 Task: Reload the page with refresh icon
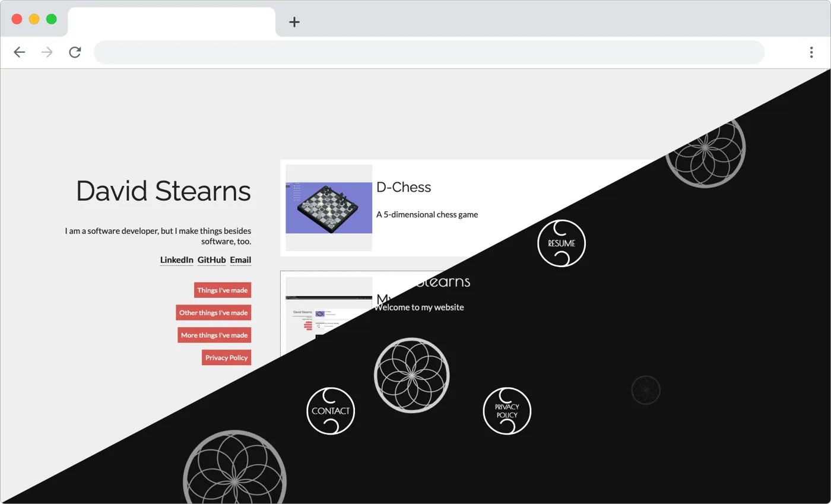click(75, 52)
